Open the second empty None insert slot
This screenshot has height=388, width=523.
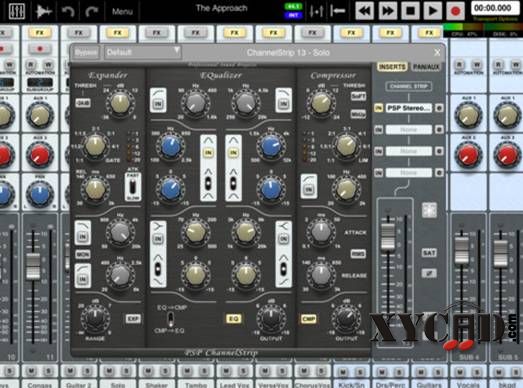click(x=409, y=151)
